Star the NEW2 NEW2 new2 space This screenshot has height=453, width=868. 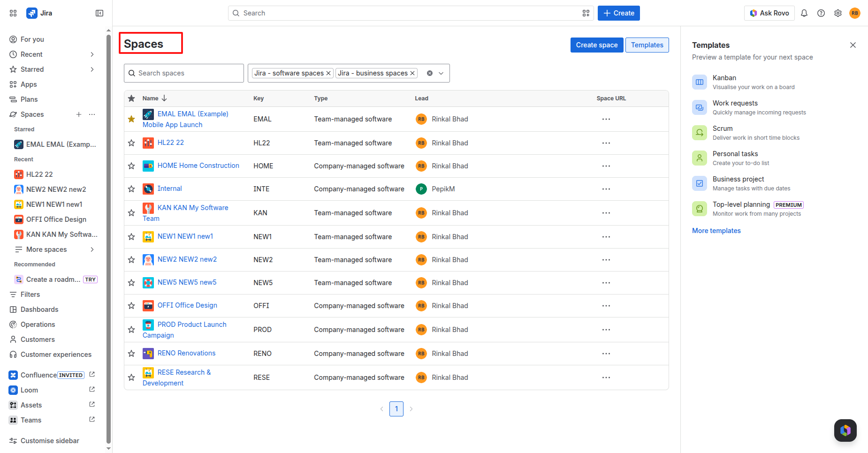(131, 260)
